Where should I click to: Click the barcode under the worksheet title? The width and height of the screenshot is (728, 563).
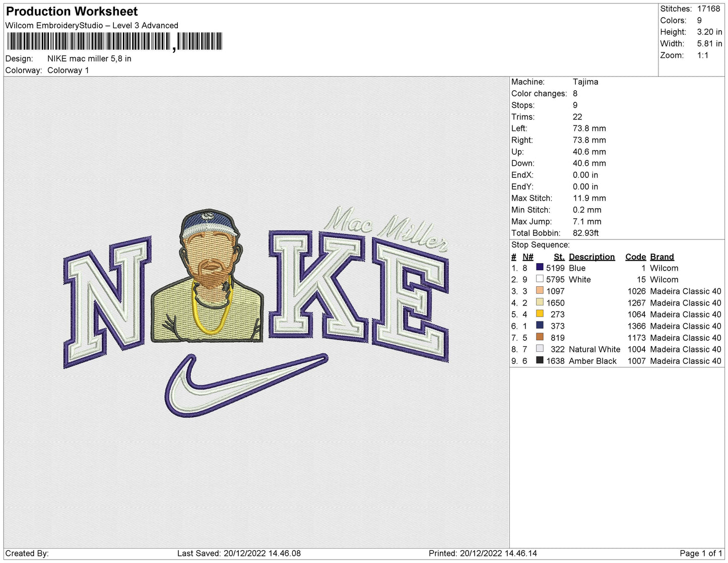tap(115, 42)
